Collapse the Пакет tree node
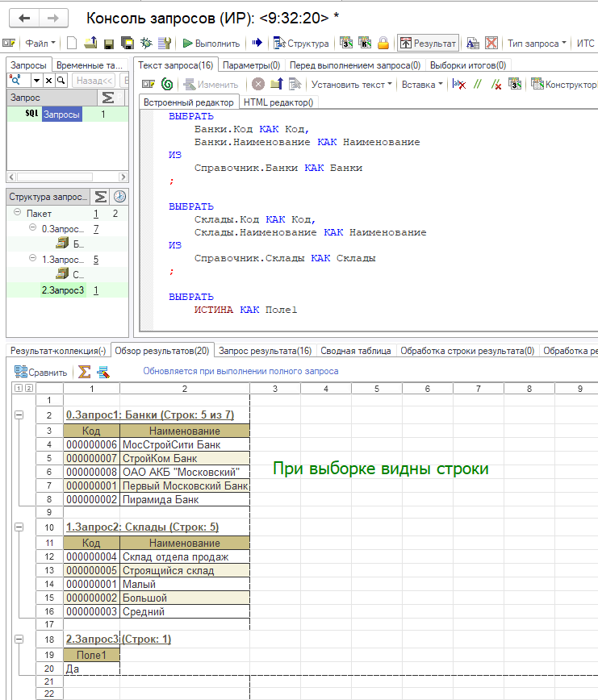The image size is (598, 700). pyautogui.click(x=18, y=214)
